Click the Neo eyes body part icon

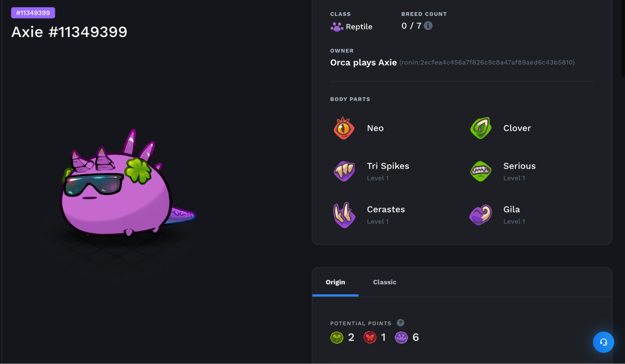pos(344,128)
